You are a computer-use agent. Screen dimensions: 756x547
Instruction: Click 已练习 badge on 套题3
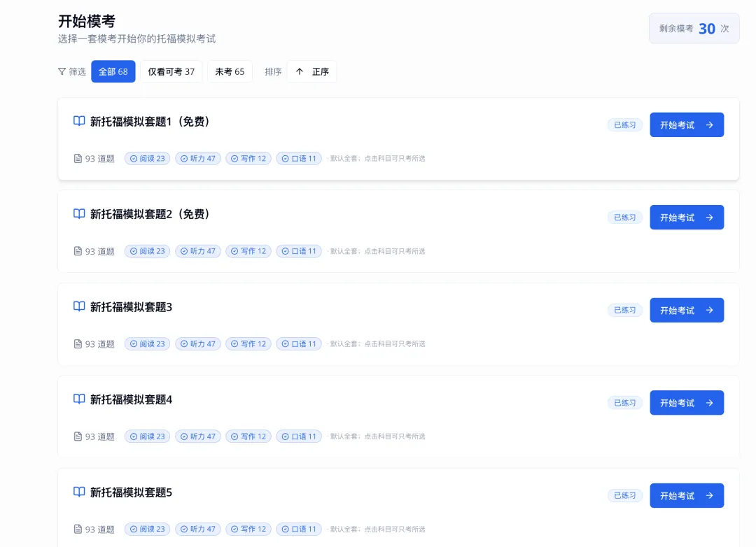coord(625,310)
